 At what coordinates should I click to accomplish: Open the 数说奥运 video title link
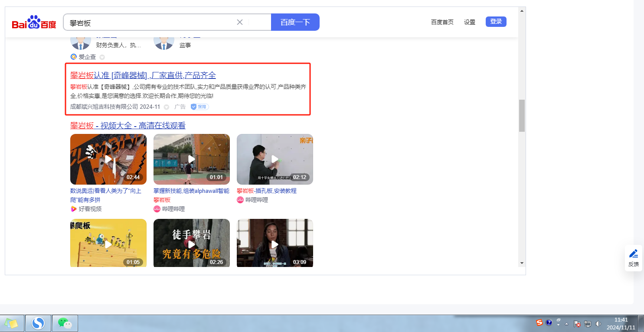[x=106, y=195]
